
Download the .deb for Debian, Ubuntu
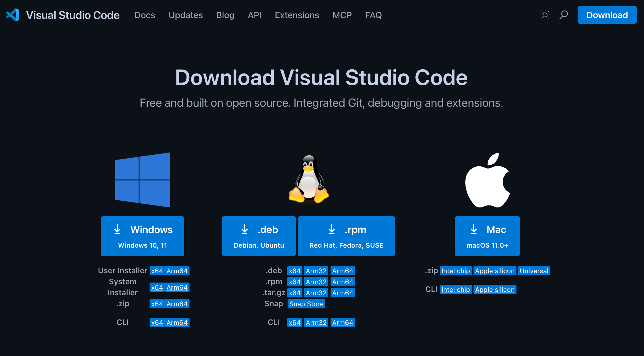coord(259,236)
